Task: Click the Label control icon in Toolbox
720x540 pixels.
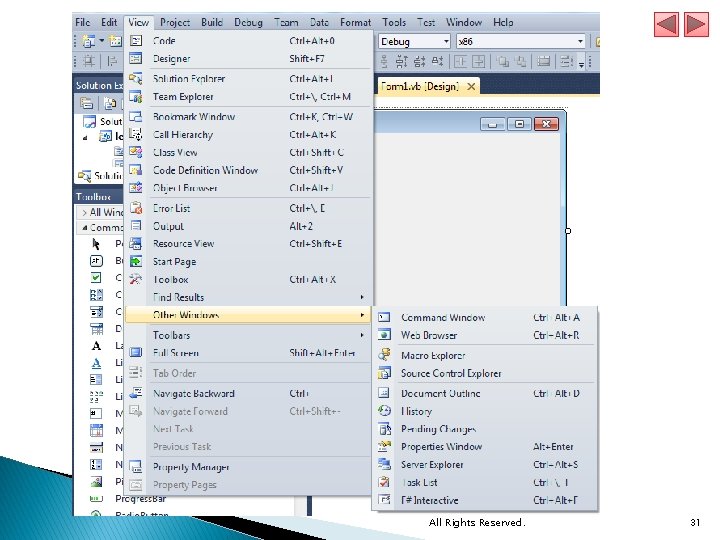Action: (x=96, y=346)
